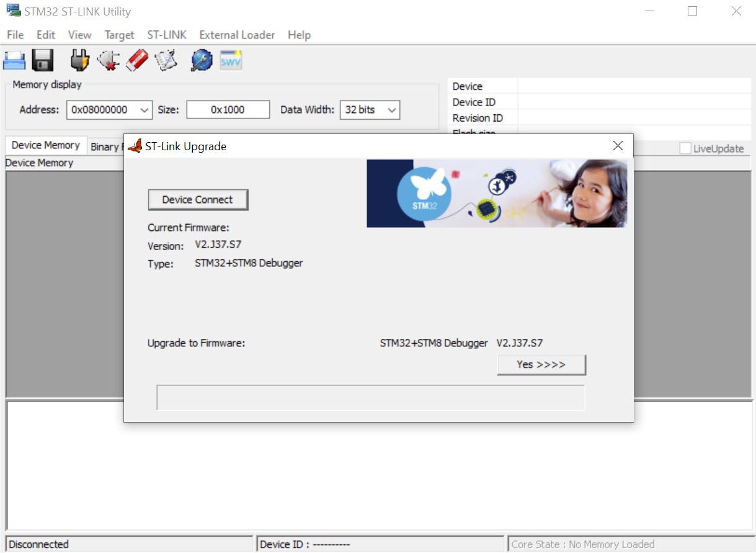Close the ST-Link Upgrade dialog
Screen dimensions: 756x553
point(618,146)
